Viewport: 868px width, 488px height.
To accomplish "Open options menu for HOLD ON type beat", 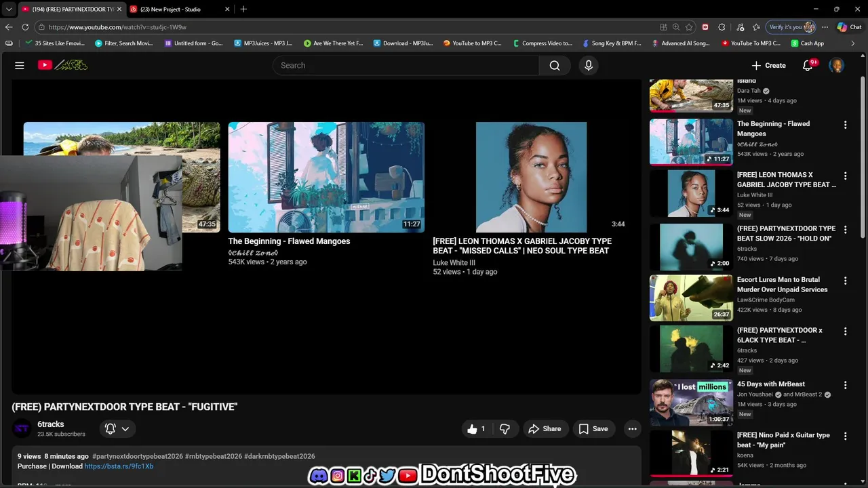I will pyautogui.click(x=845, y=230).
